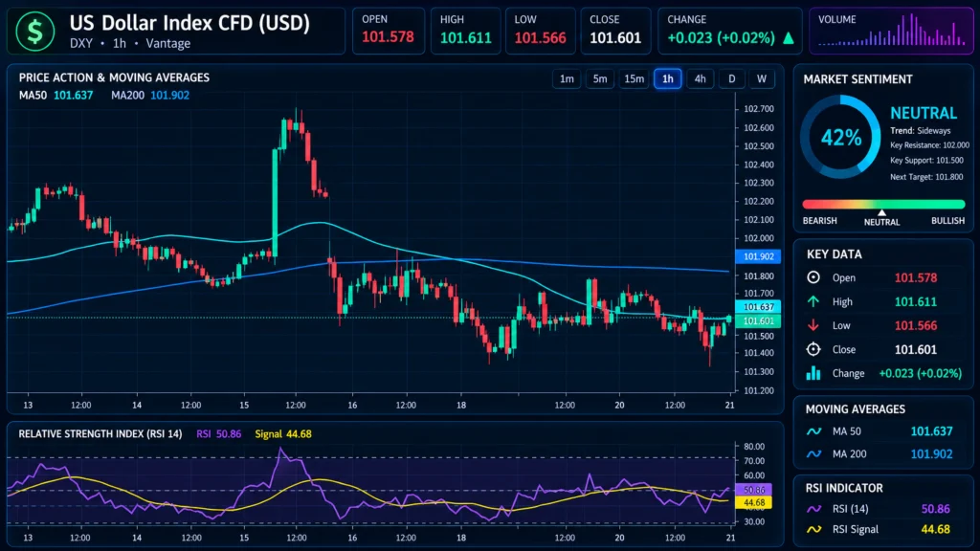Click the green change up-arrow triangle
The height and width of the screenshot is (551, 980).
789,38
